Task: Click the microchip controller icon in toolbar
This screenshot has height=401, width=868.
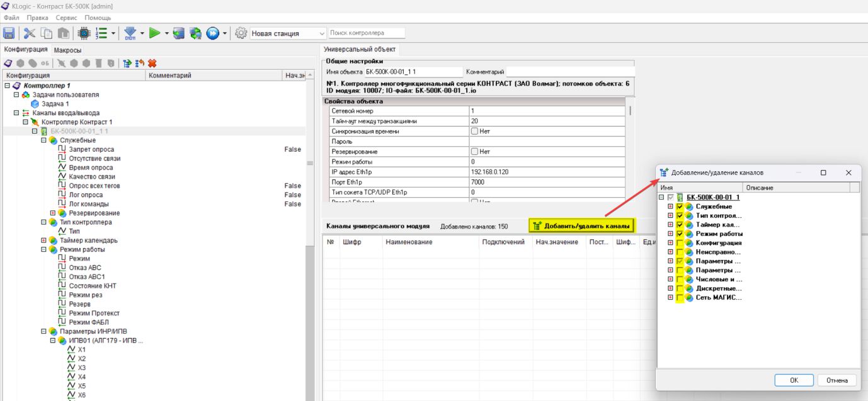Action: 83,33
